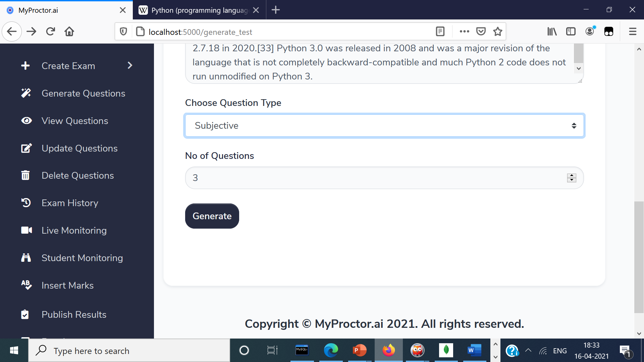This screenshot has width=644, height=362.
Task: Increase No of Questions with stepper
Action: [x=572, y=175]
